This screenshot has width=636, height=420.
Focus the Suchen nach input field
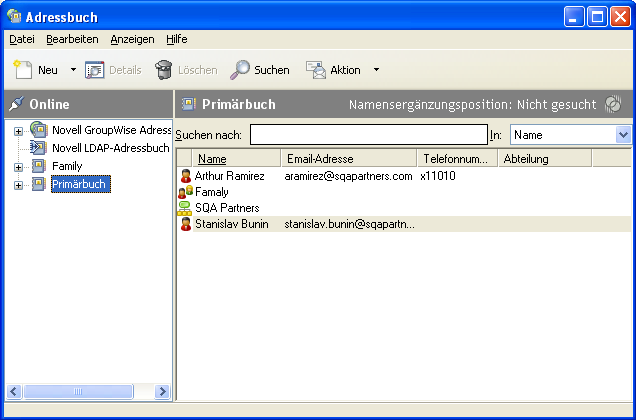pos(369,134)
